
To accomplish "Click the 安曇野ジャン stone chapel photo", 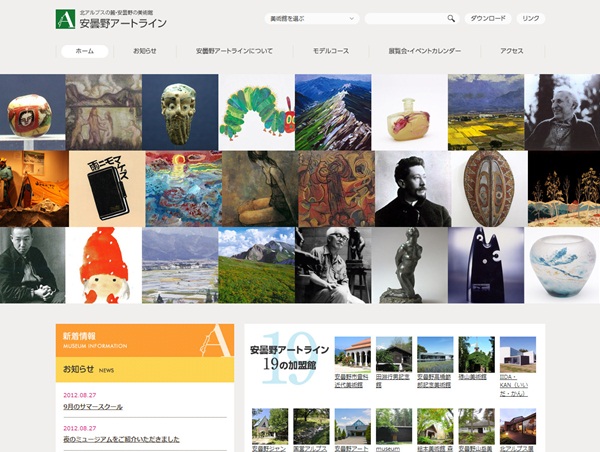I will pos(270,426).
